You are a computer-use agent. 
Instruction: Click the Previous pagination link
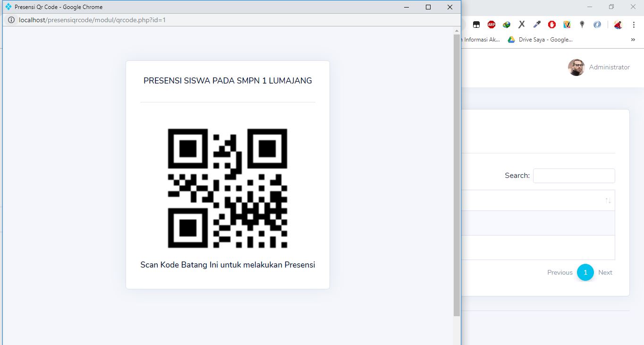coord(559,272)
